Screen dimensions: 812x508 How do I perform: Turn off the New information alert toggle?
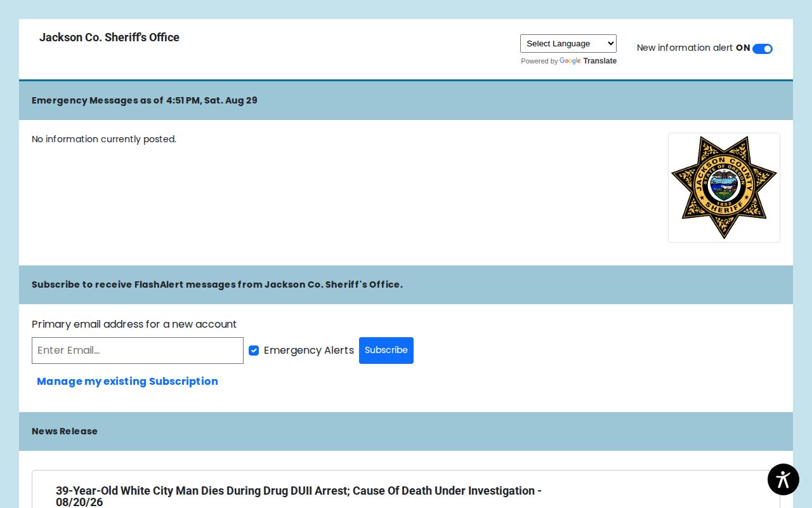coord(763,49)
